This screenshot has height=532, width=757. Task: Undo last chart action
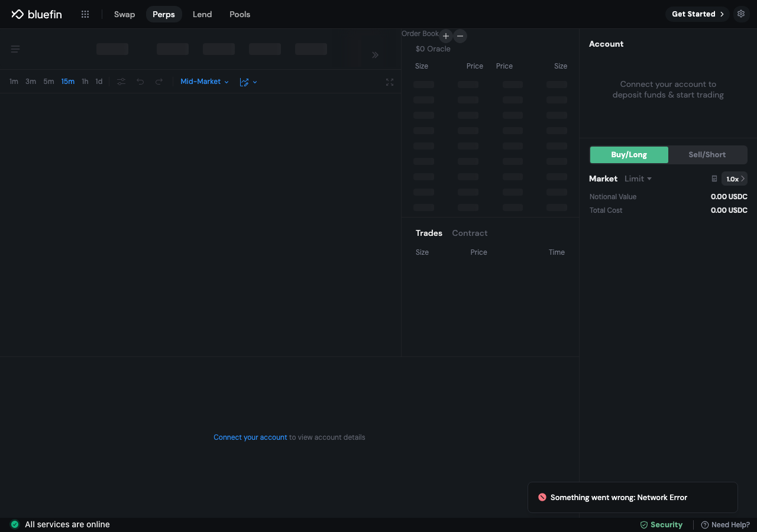140,82
